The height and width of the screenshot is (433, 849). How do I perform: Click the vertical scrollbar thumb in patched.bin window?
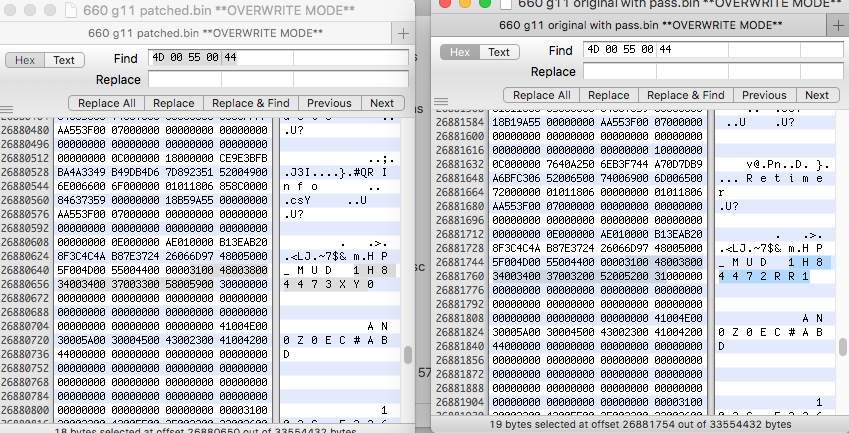pyautogui.click(x=408, y=355)
